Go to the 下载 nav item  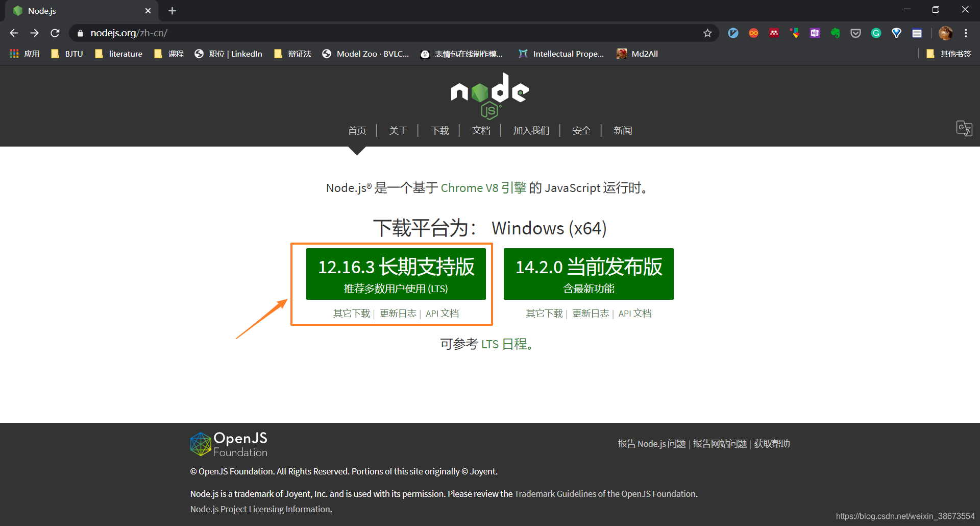[x=439, y=131]
